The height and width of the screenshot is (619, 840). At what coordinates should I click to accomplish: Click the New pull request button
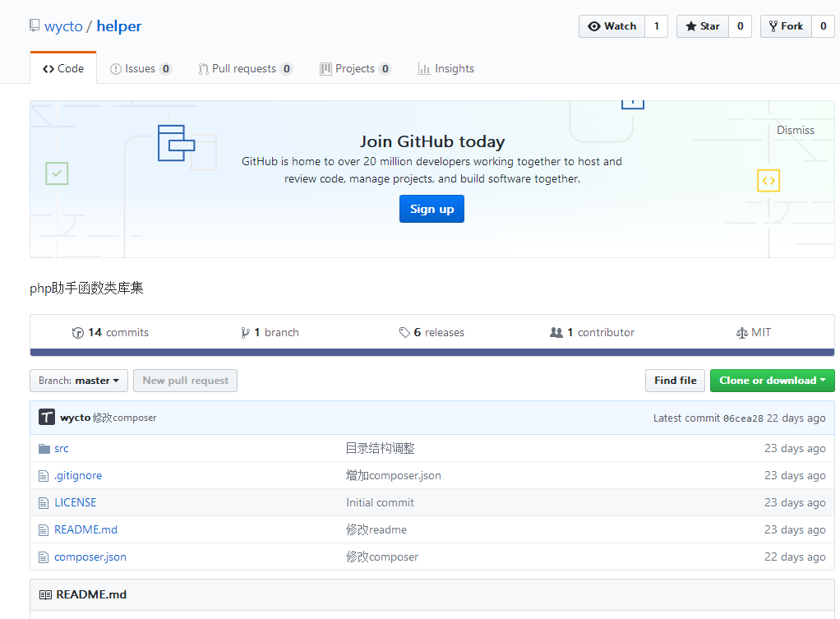point(186,381)
